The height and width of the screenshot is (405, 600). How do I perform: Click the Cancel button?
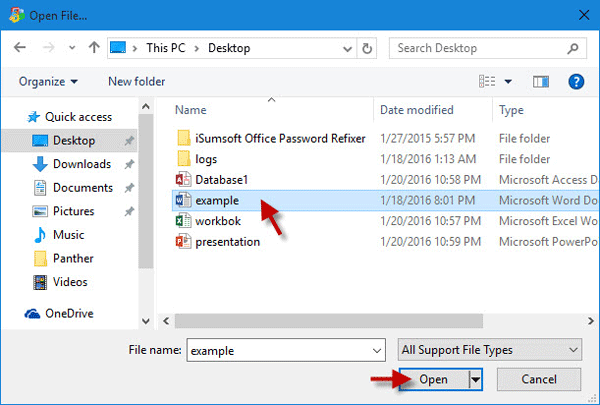point(539,379)
